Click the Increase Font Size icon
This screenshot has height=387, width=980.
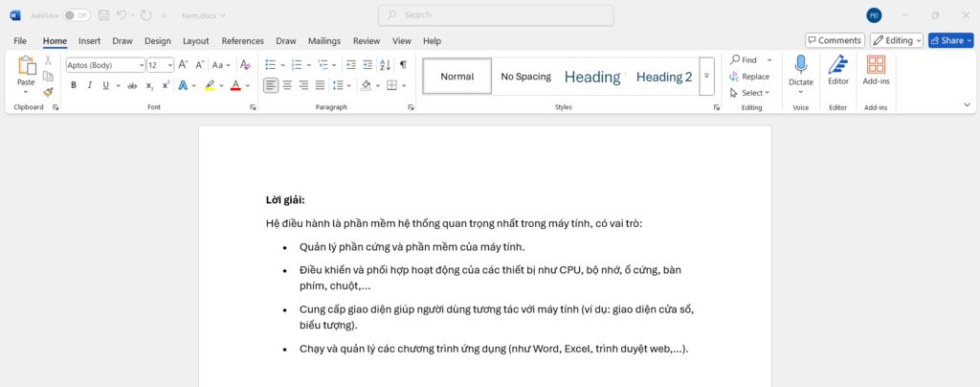(x=184, y=65)
